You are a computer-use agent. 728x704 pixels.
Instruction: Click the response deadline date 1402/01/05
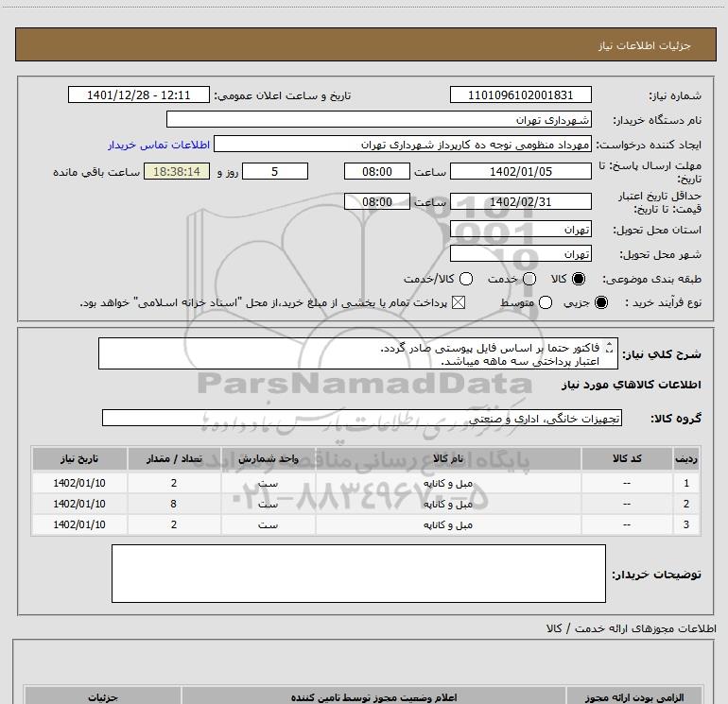(520, 171)
